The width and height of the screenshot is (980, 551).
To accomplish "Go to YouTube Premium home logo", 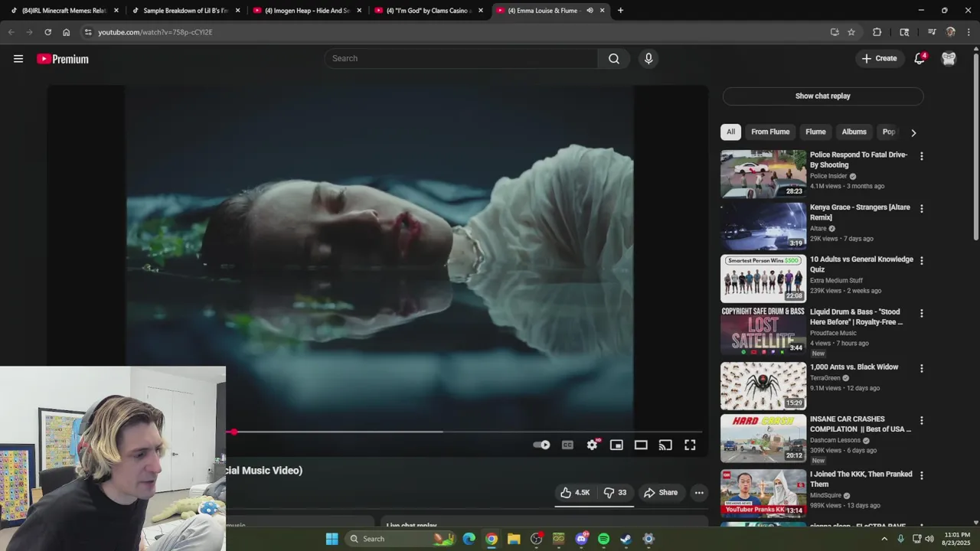I will click(63, 59).
